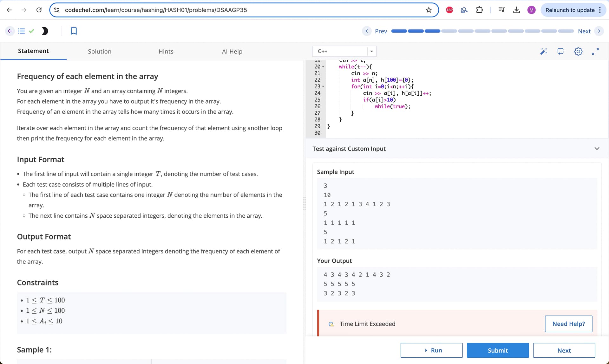
Task: Open the course contents list icon
Action: point(21,31)
